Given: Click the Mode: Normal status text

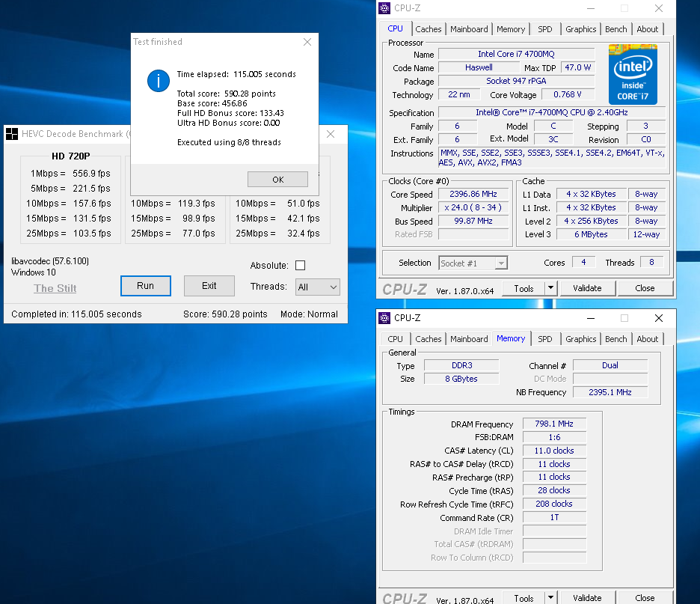Looking at the screenshot, I should click(x=309, y=314).
